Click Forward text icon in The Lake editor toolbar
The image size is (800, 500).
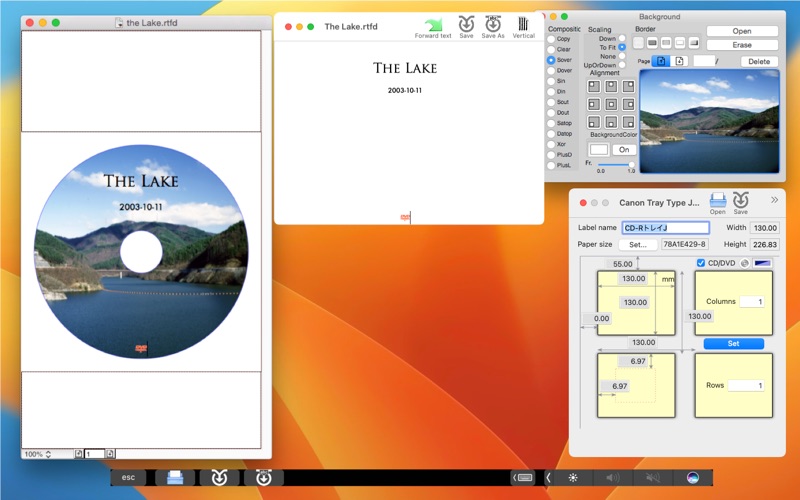(433, 24)
